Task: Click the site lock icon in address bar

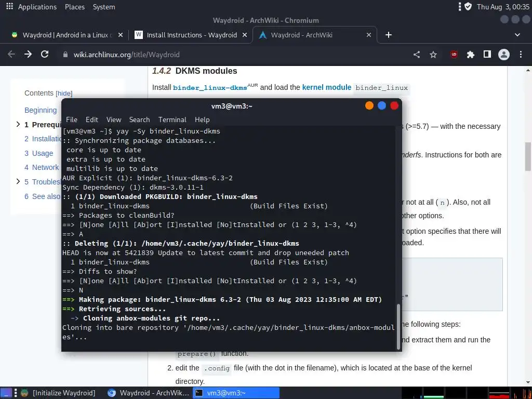Action: pyautogui.click(x=65, y=55)
